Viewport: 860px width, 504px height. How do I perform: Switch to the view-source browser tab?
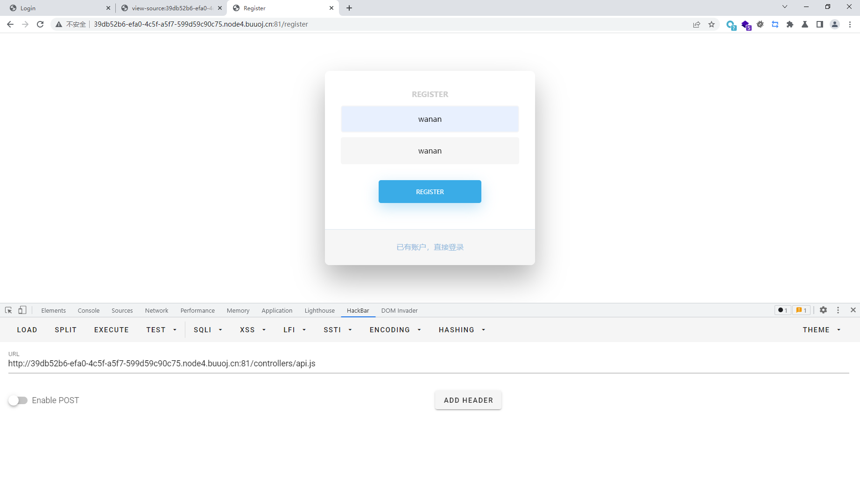tap(171, 8)
